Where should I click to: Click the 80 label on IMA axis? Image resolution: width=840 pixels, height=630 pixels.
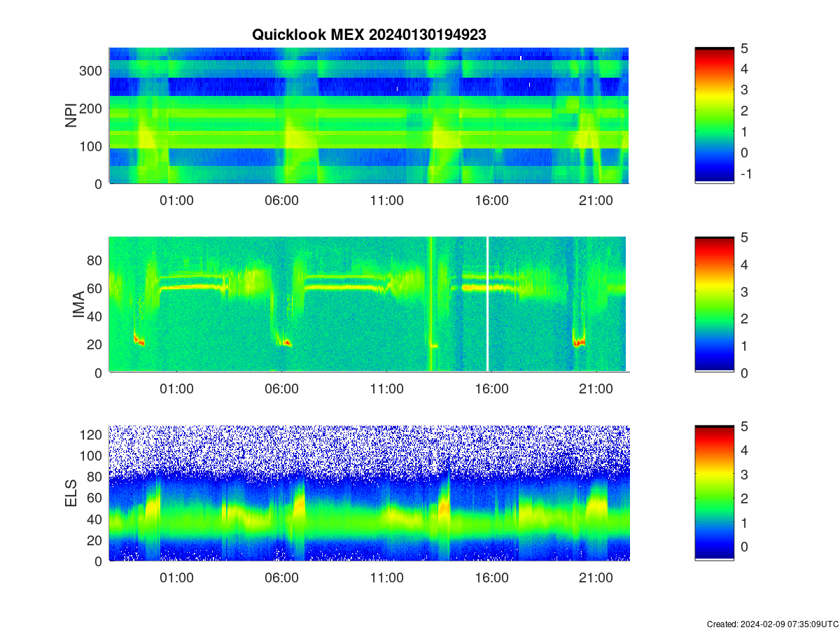pos(96,260)
